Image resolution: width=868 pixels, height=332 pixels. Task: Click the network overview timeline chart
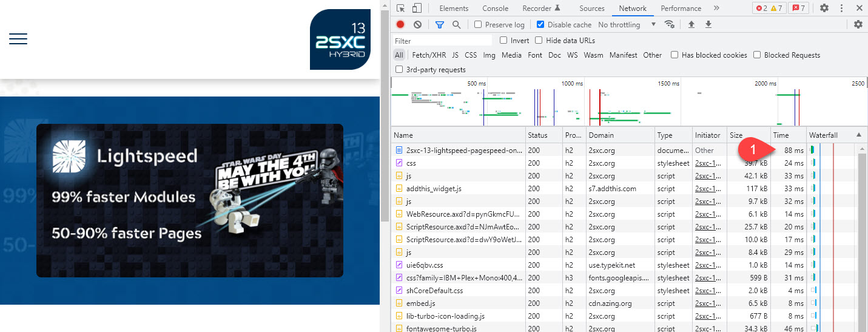(x=628, y=101)
